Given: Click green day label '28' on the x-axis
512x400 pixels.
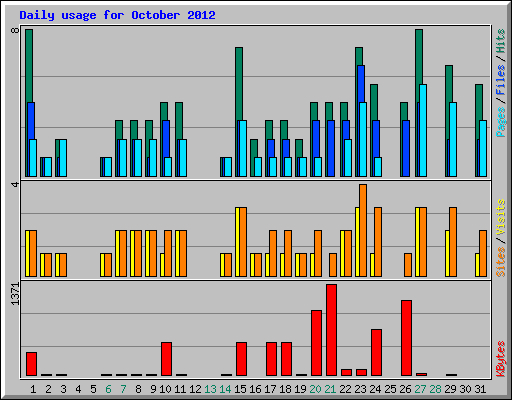Looking at the screenshot, I should 435,389.
